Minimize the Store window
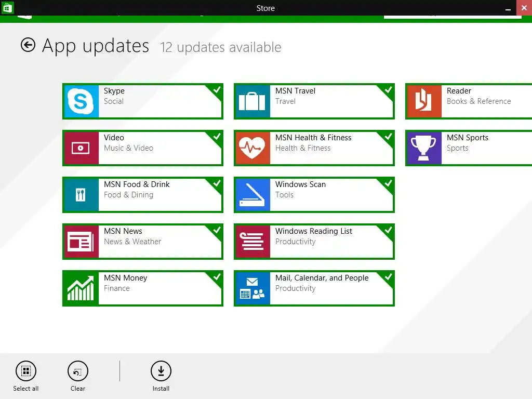Screen dimensions: 532x399 [508, 9]
